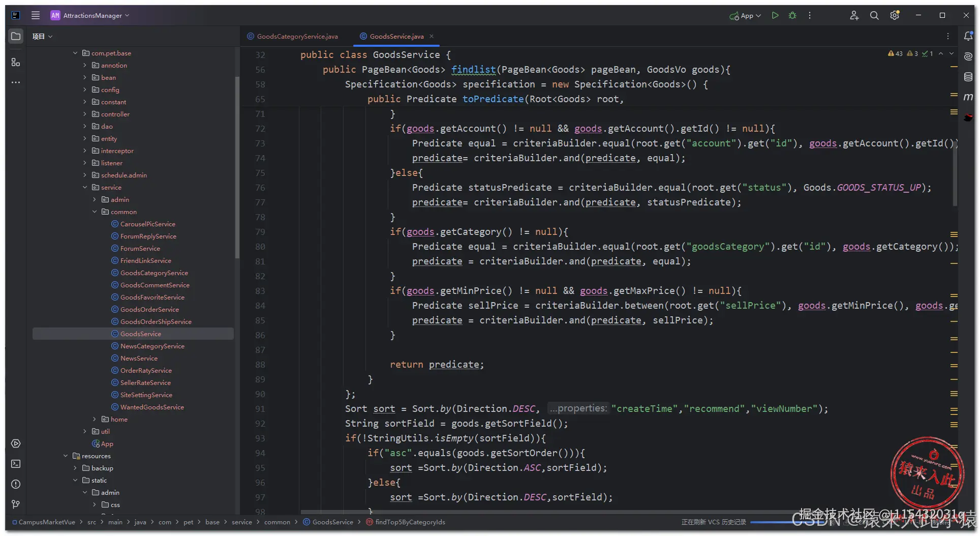
Task: Click the toPredicate method name
Action: click(x=493, y=99)
